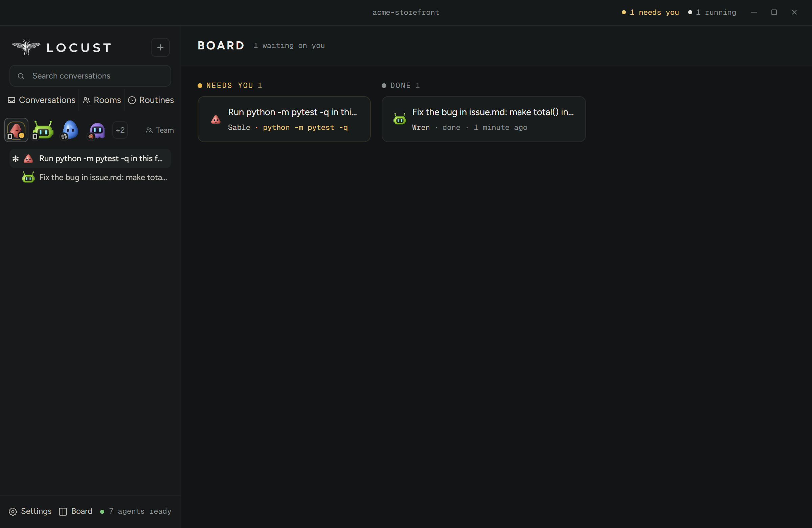Open the Run python pytest conversation in sidebar
This screenshot has height=528, width=812.
[x=90, y=158]
